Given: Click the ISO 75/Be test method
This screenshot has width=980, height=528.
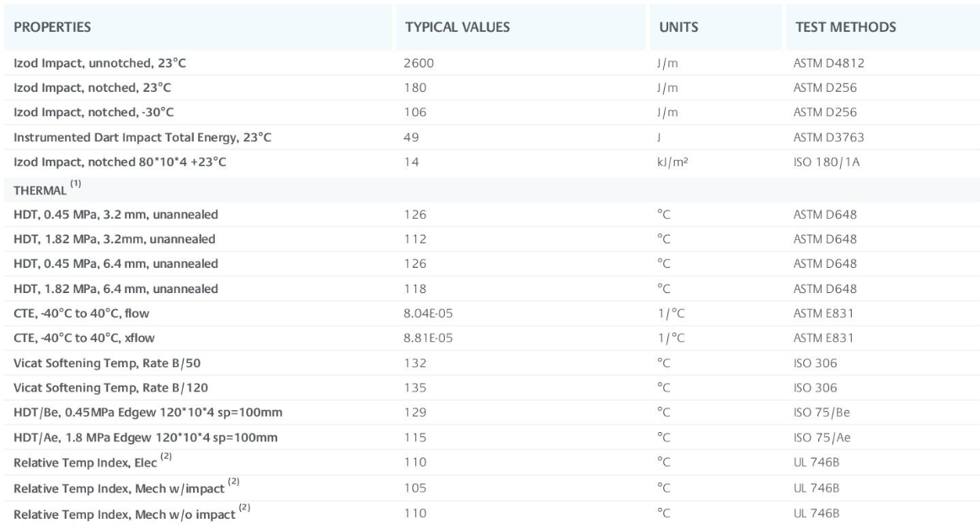Looking at the screenshot, I should click(x=822, y=413).
